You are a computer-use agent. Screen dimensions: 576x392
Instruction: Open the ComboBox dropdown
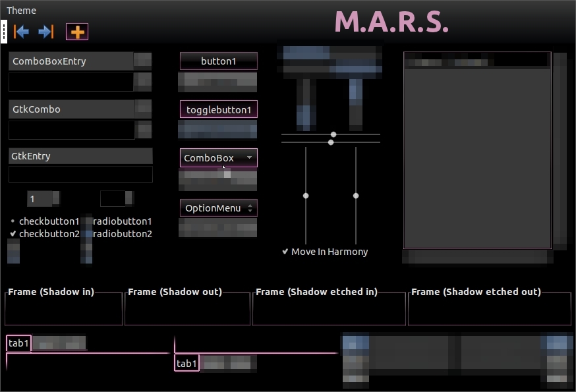[219, 158]
